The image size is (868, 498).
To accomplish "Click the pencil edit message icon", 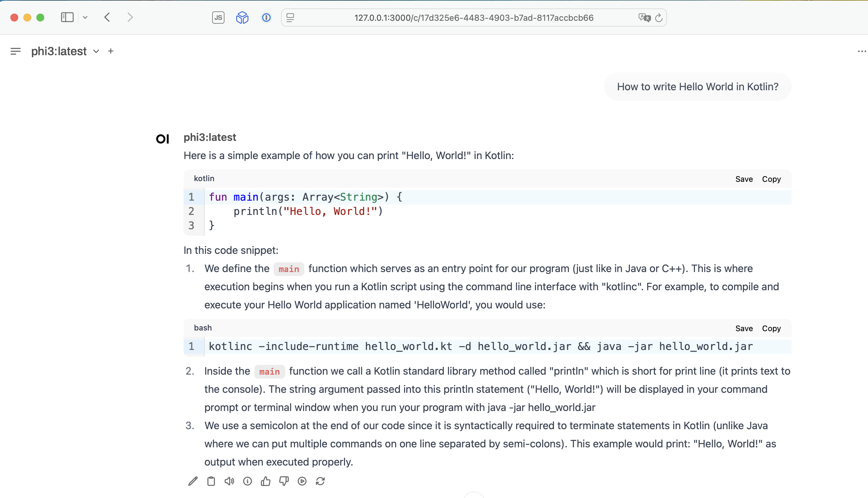I will [193, 481].
